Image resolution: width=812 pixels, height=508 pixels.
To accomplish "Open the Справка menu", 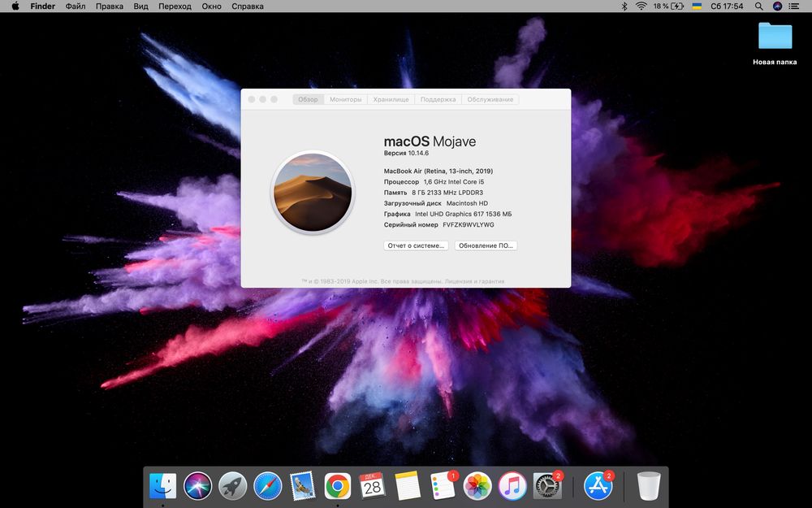I will pyautogui.click(x=247, y=7).
